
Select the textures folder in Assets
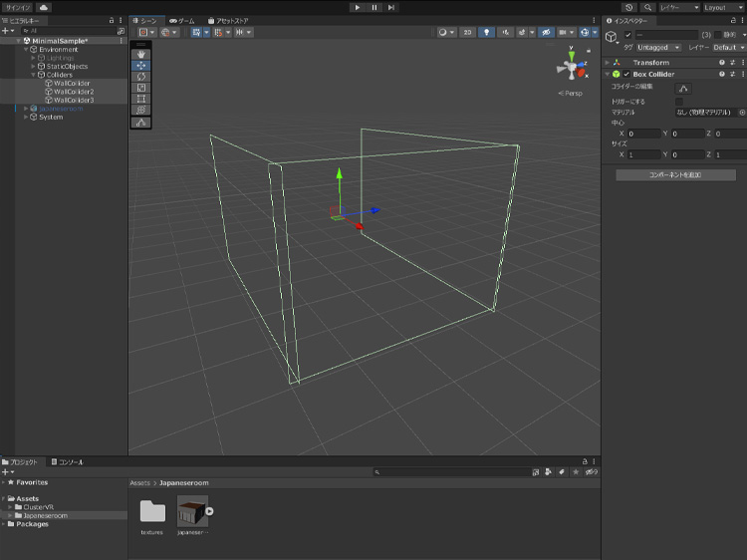click(152, 513)
